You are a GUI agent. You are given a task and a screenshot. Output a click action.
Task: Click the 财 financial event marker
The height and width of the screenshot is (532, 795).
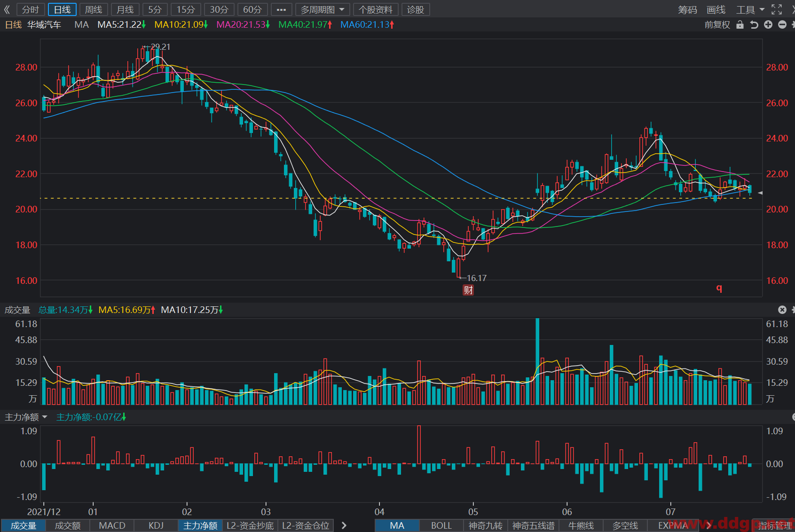click(468, 290)
